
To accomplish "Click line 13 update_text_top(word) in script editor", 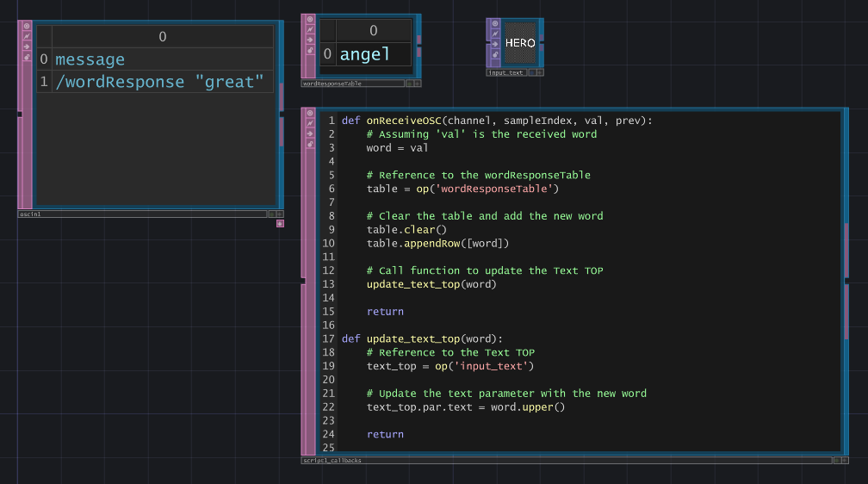I will coord(431,284).
